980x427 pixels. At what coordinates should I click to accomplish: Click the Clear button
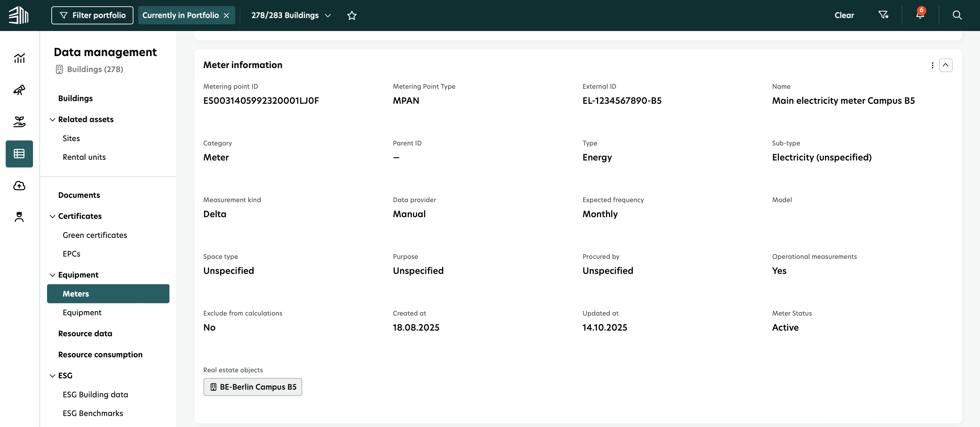[844, 15]
